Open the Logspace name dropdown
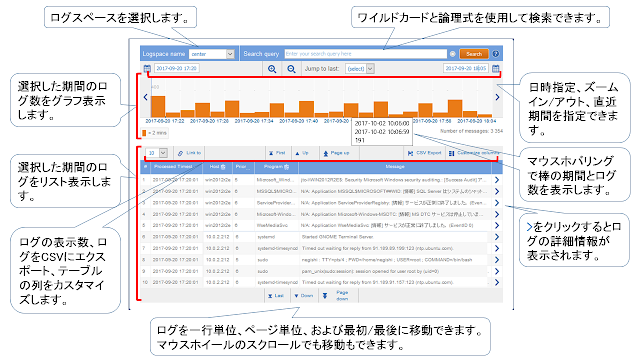 pyautogui.click(x=211, y=54)
